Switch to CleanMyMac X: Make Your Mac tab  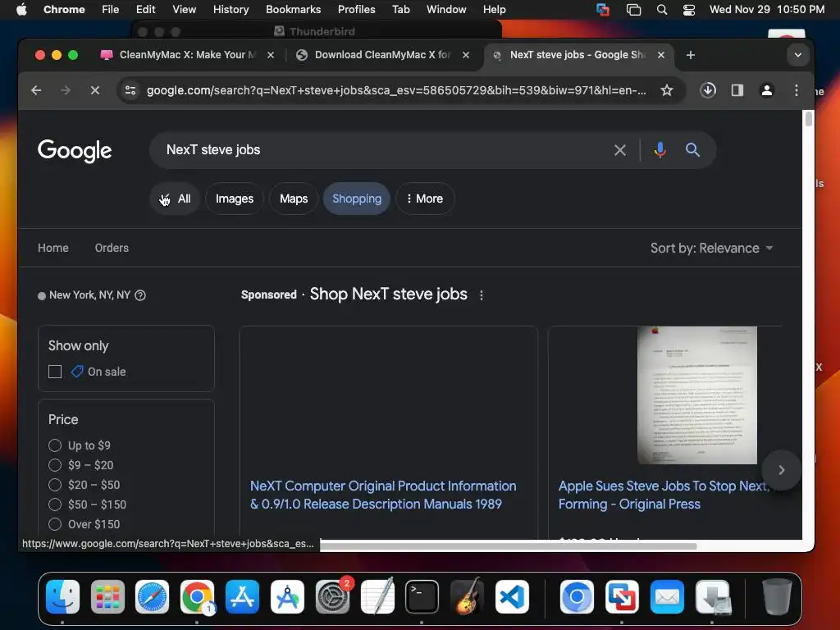click(188, 55)
